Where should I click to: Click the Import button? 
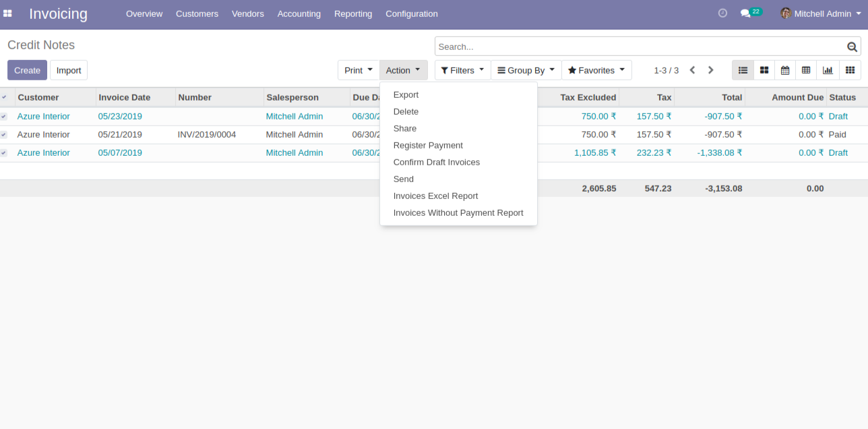[69, 70]
